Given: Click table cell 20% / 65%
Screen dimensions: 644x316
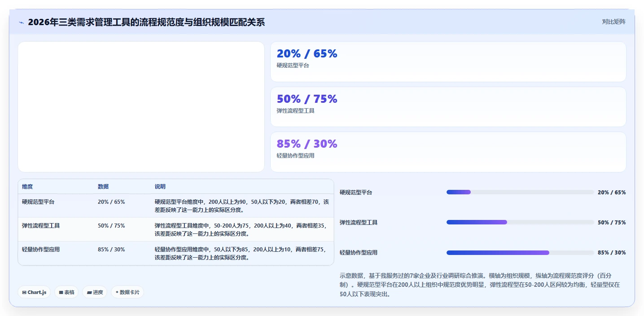Looking at the screenshot, I should (111, 202).
